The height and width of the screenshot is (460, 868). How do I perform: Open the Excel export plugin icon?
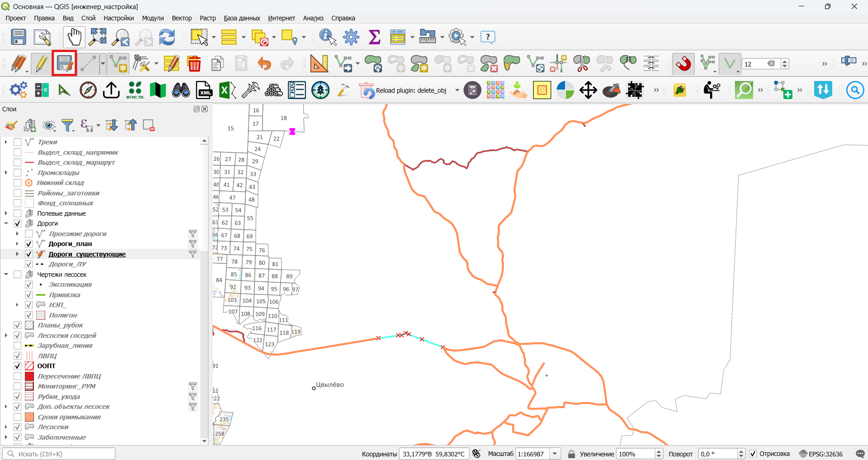227,90
